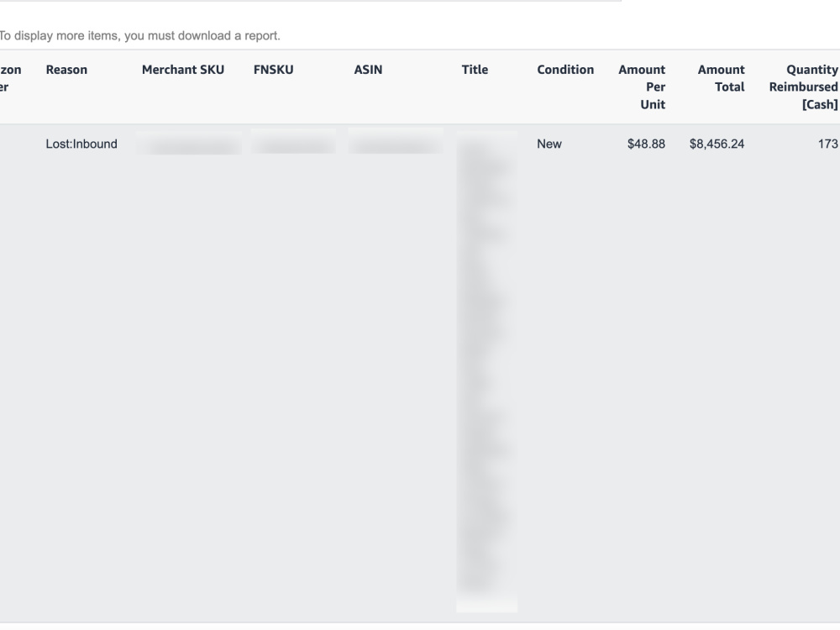The height and width of the screenshot is (630, 840).
Task: Click the blurred FNSKU cell
Action: (x=293, y=142)
